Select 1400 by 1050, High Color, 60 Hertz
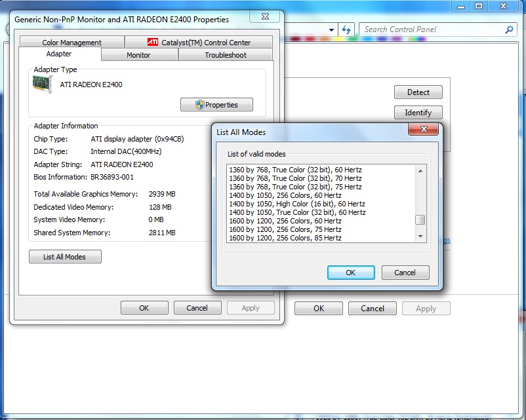526x420 pixels. tap(297, 204)
